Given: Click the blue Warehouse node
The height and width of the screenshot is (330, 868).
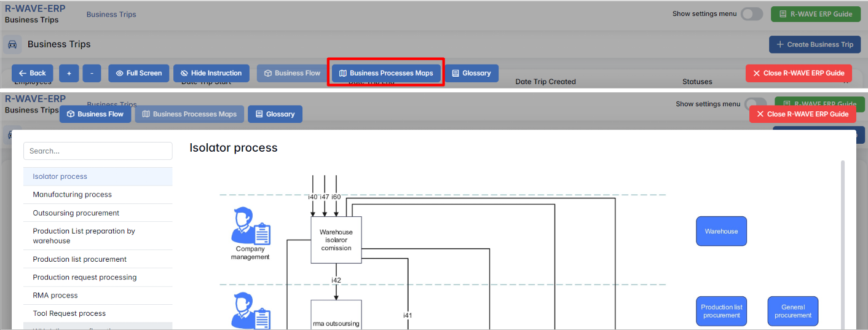Looking at the screenshot, I should tap(721, 231).
